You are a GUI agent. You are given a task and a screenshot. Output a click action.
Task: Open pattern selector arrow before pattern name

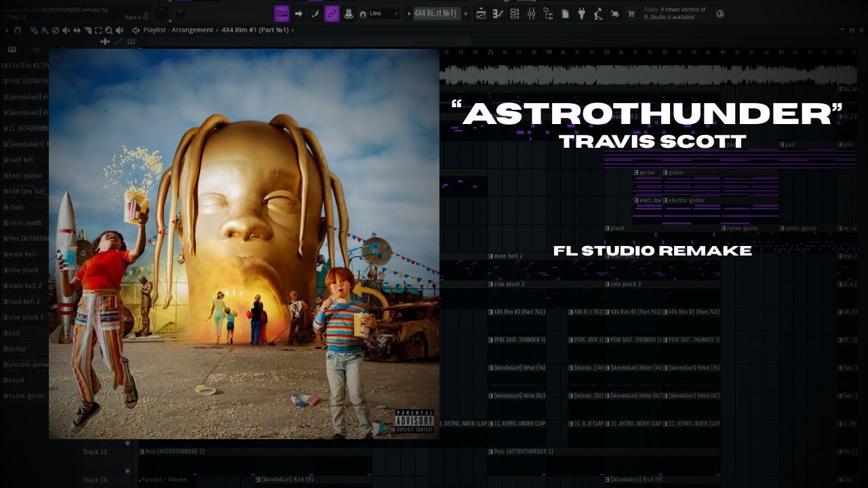(408, 14)
